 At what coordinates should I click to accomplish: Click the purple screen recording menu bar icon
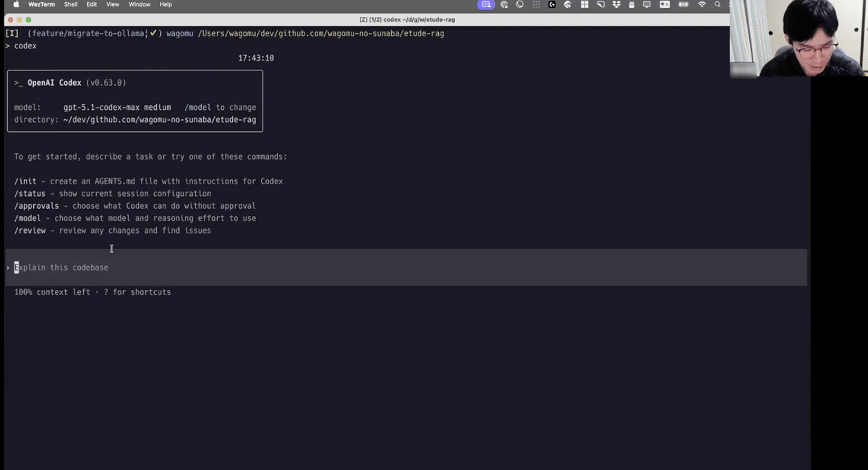[x=486, y=4]
